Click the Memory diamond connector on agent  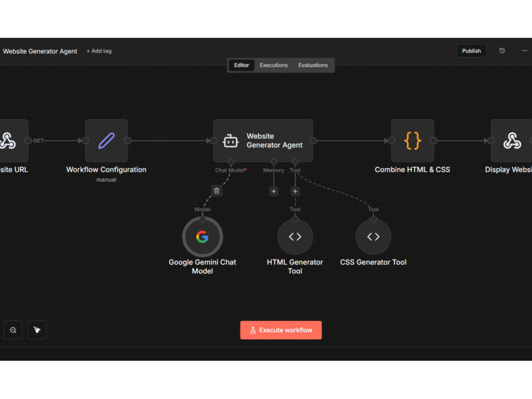(273, 162)
